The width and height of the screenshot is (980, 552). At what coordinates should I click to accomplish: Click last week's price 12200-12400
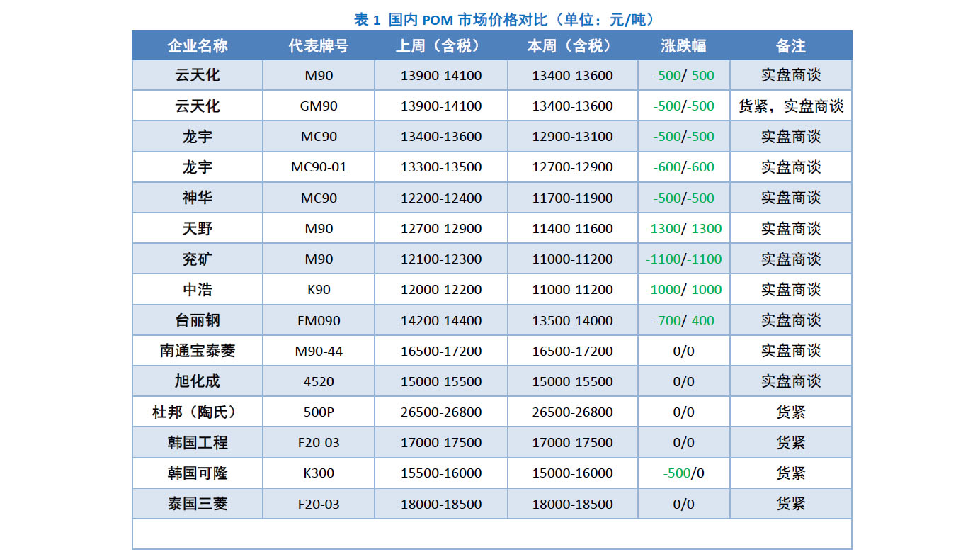[441, 198]
